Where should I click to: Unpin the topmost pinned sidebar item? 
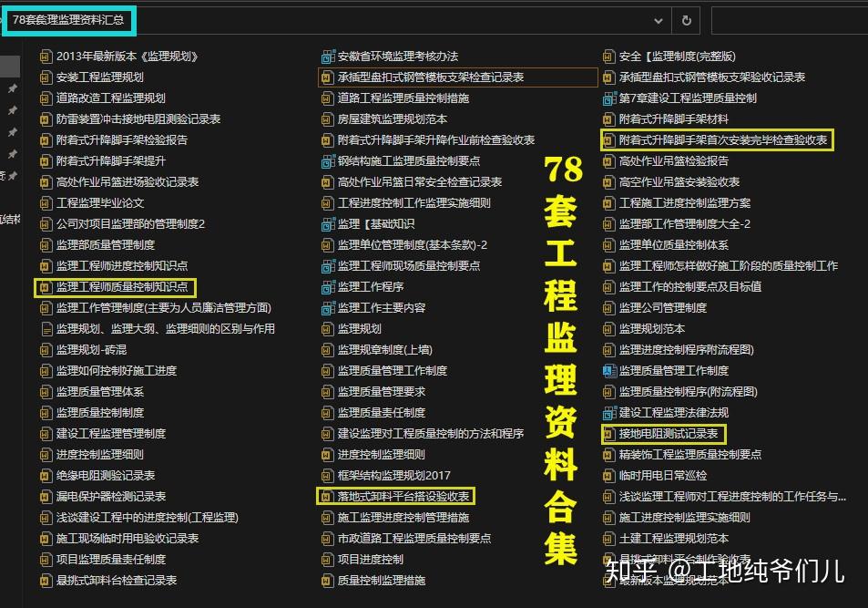coord(13,88)
